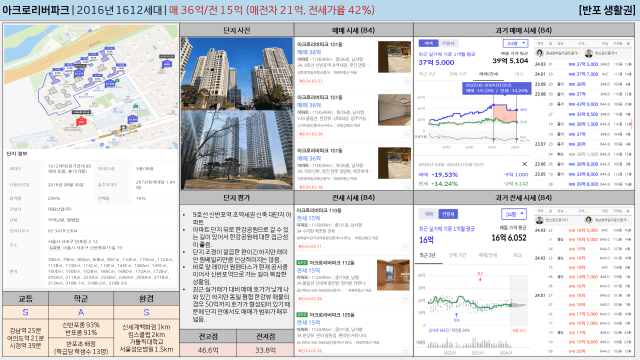Click 전세 record 17억 5,000
640x360 pixels.
pyautogui.click(x=583, y=314)
